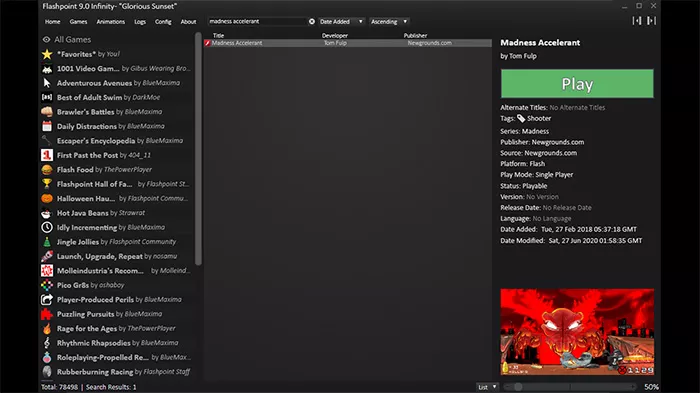Select the All Games label
The height and width of the screenshot is (393, 700).
pos(73,39)
